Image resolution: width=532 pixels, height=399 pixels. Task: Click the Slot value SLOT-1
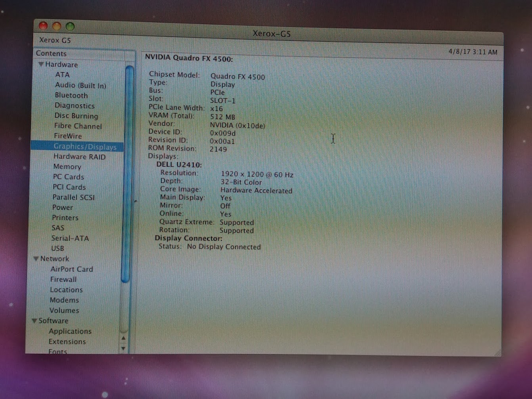click(x=222, y=101)
